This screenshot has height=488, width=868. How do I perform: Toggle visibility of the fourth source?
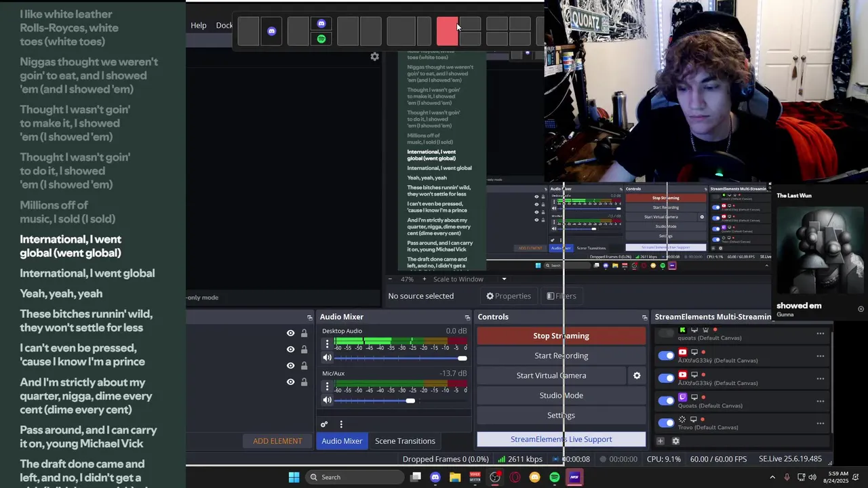pos(290,382)
